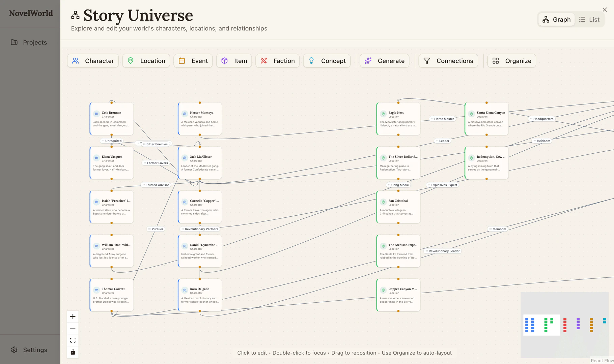Open the Organize auto-layout options
This screenshot has width=614, height=364.
[x=511, y=61]
